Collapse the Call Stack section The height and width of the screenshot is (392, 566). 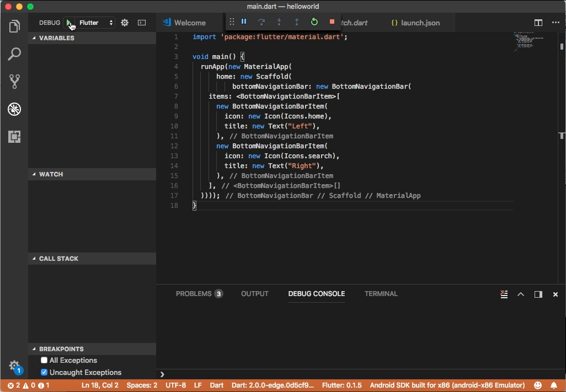92,259
